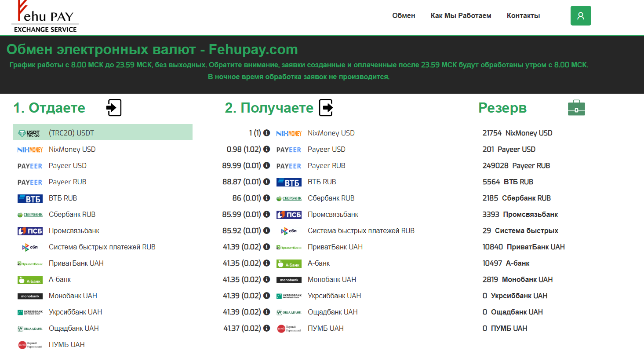
Task: Select А-банк in the Отдаете column
Action: click(103, 279)
